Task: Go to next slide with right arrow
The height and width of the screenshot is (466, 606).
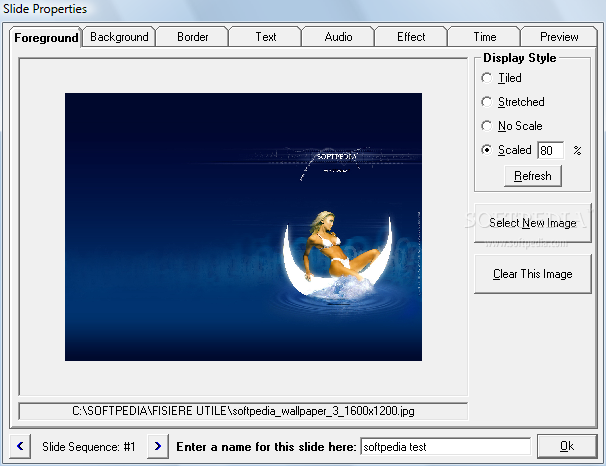Action: coord(158,447)
